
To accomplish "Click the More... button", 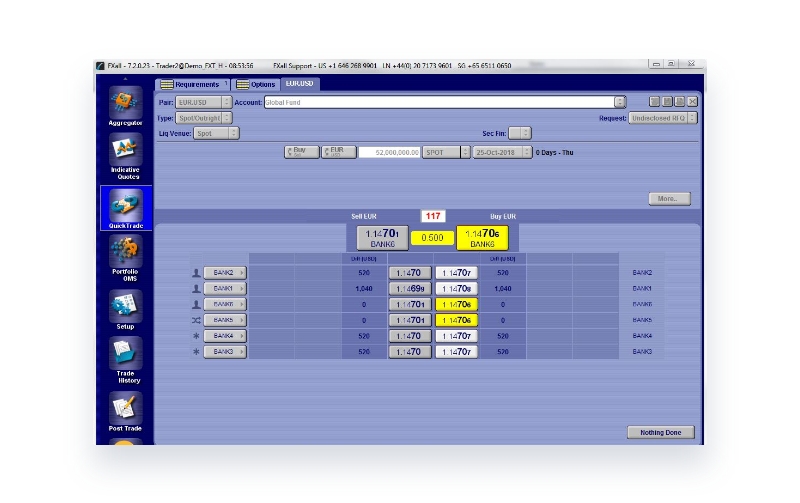I will click(669, 199).
